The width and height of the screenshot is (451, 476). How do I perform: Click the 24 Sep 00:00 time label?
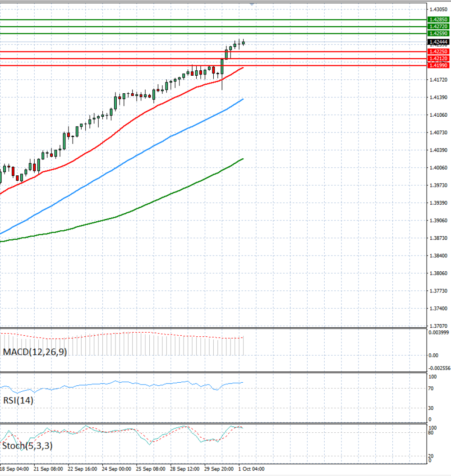[116, 469]
